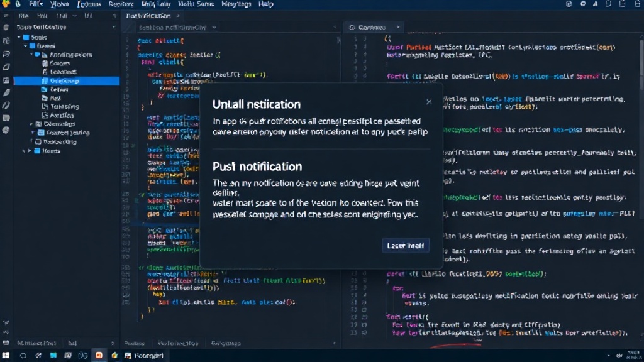Switch to the Notification editor tab
This screenshot has width=644, height=362.
(x=148, y=16)
